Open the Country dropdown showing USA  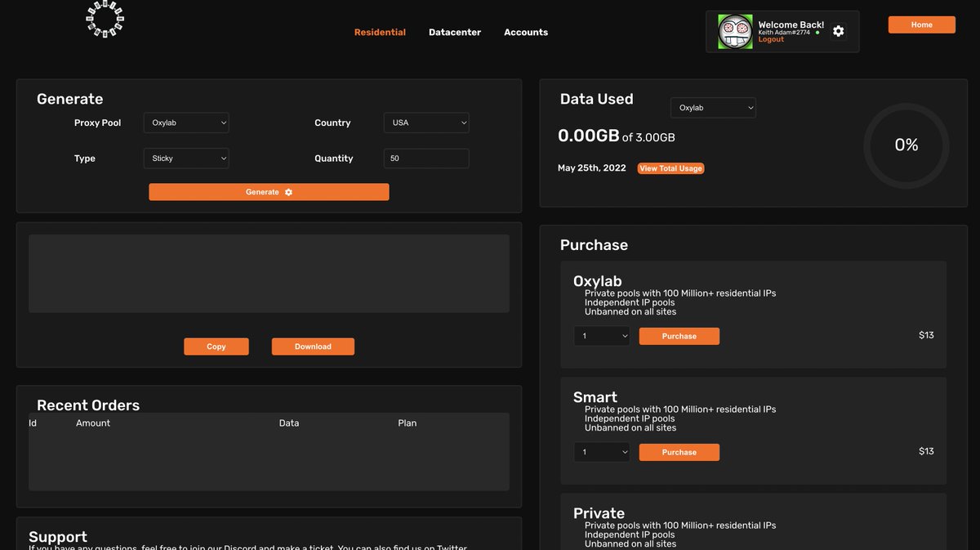(x=426, y=123)
